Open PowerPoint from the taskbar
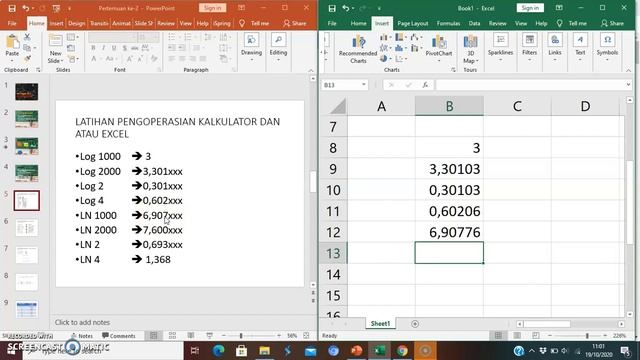 point(356,351)
